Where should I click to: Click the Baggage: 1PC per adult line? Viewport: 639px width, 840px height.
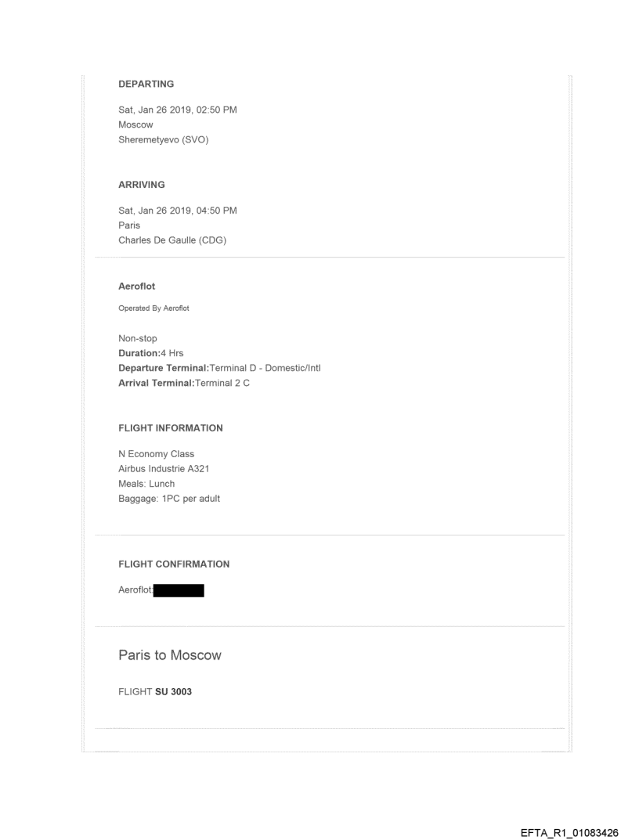[168, 499]
